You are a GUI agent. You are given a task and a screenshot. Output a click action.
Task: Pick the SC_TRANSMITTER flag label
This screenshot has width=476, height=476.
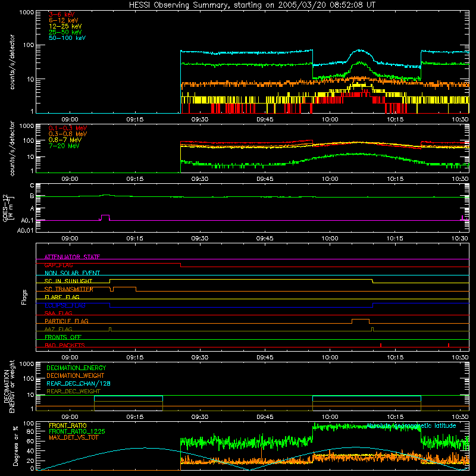(69, 289)
